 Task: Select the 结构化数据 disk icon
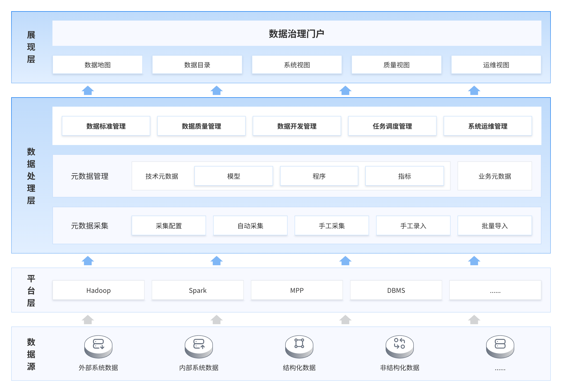point(299,346)
